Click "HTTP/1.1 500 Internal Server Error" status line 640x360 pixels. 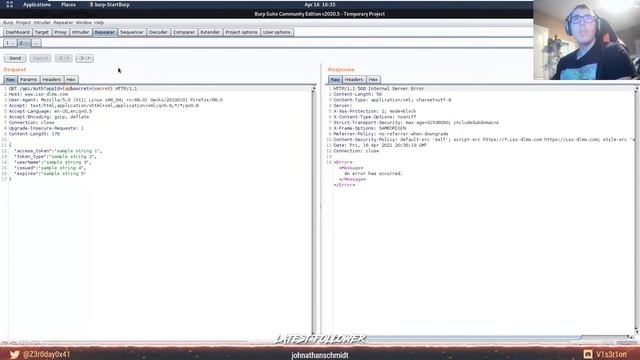379,89
